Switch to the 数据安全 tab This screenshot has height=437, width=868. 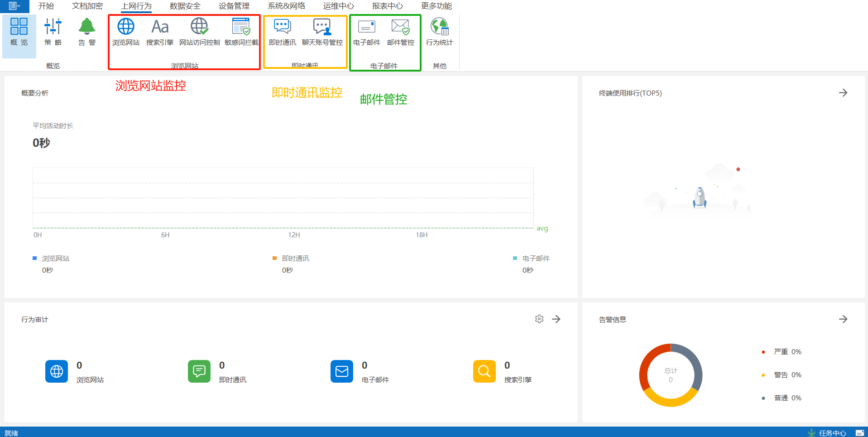(x=185, y=6)
